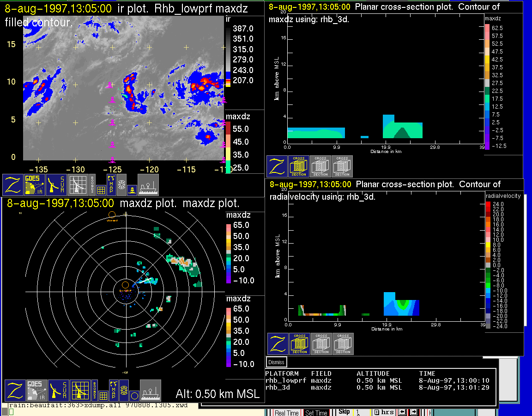
Task: Click the 'Rhb_lowprf maxdz' title text in the ir plot window
Action: tap(201, 8)
